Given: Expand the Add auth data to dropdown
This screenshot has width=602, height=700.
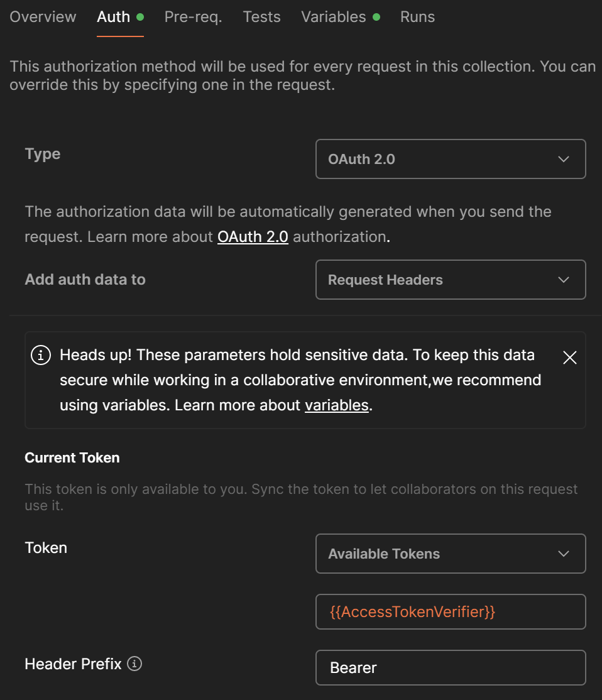Looking at the screenshot, I should click(450, 280).
